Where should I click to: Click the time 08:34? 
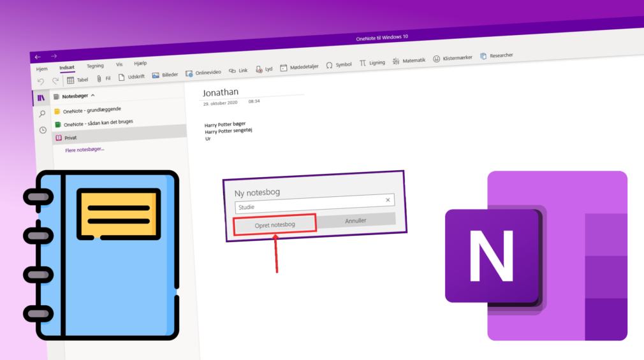(254, 101)
